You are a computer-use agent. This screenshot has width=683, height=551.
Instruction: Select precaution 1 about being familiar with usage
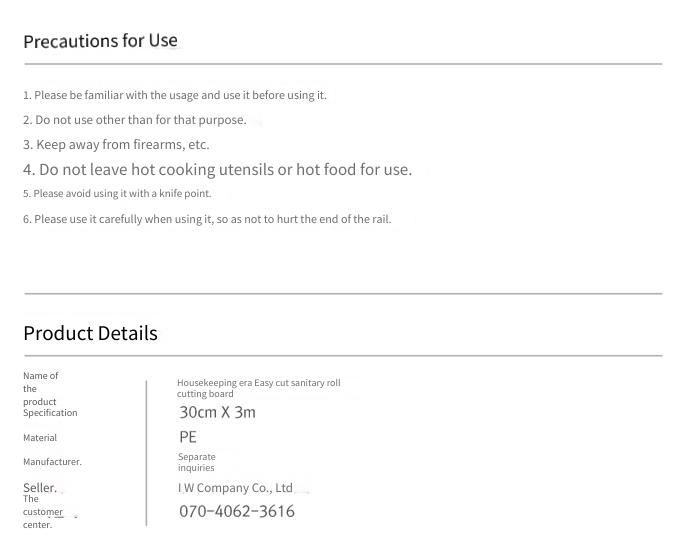(175, 95)
